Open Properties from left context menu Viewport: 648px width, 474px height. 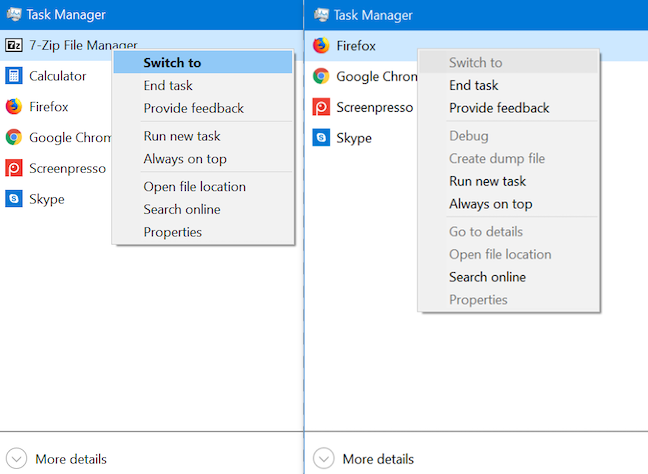click(x=203, y=232)
